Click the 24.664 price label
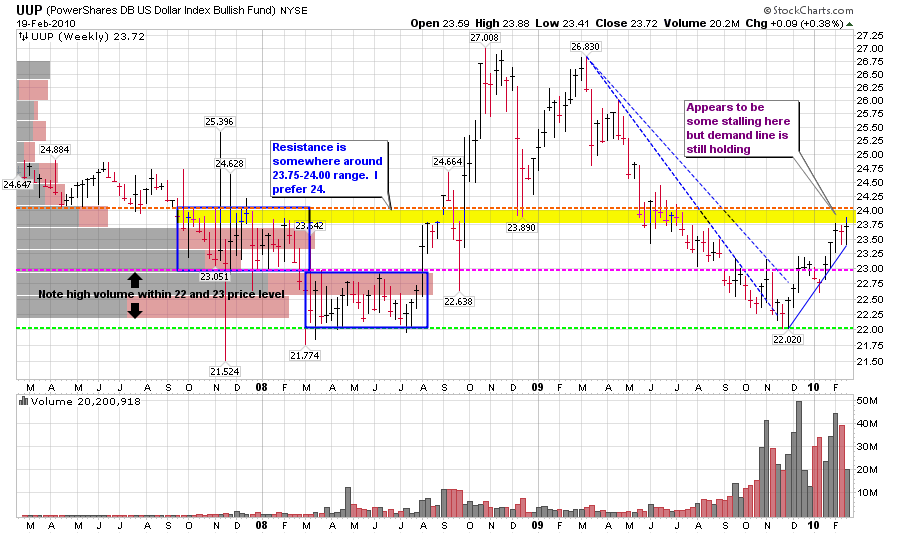This screenshot has height=534, width=900. point(448,162)
